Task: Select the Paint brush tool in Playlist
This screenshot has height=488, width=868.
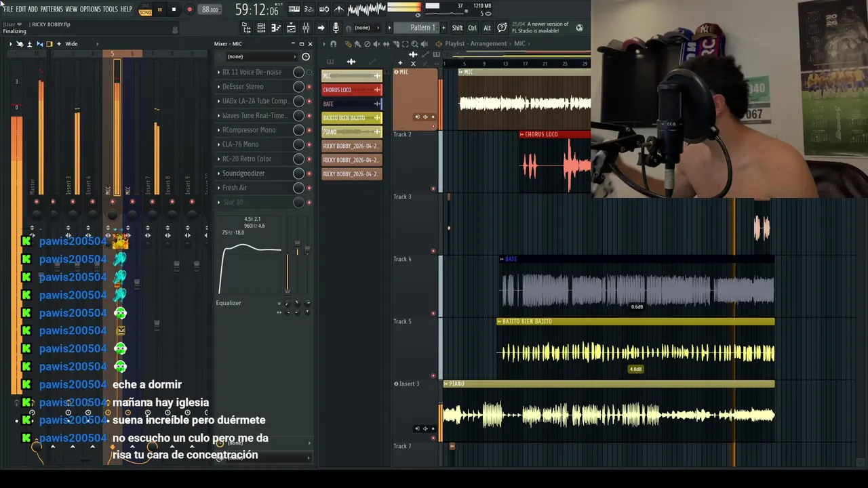Action: (x=357, y=44)
